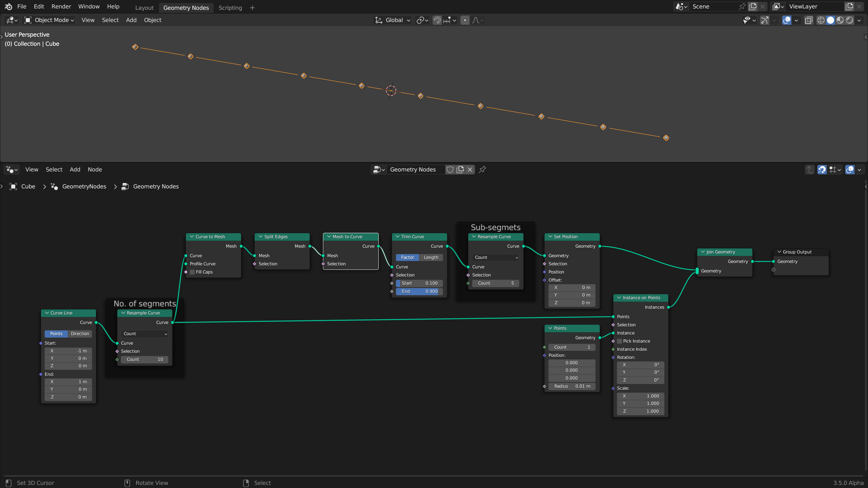
Task: Open the node editor Add menu
Action: [75, 169]
